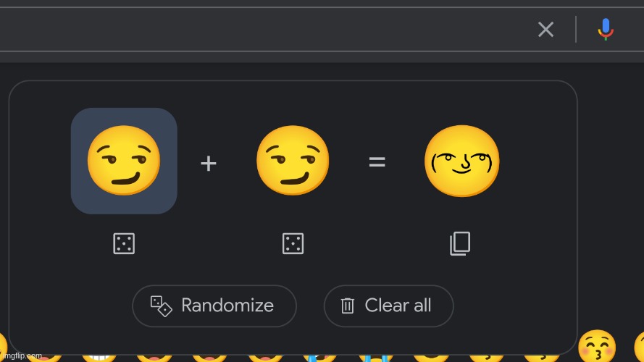Choose the tears of joy emoji in the bottom row
This screenshot has height=362, width=644.
[x=319, y=357]
